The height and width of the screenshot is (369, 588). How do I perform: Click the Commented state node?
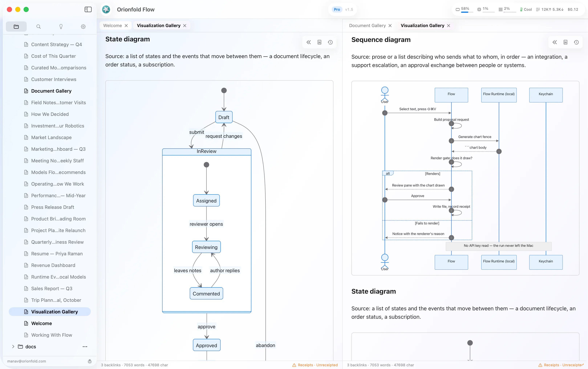[x=206, y=294]
